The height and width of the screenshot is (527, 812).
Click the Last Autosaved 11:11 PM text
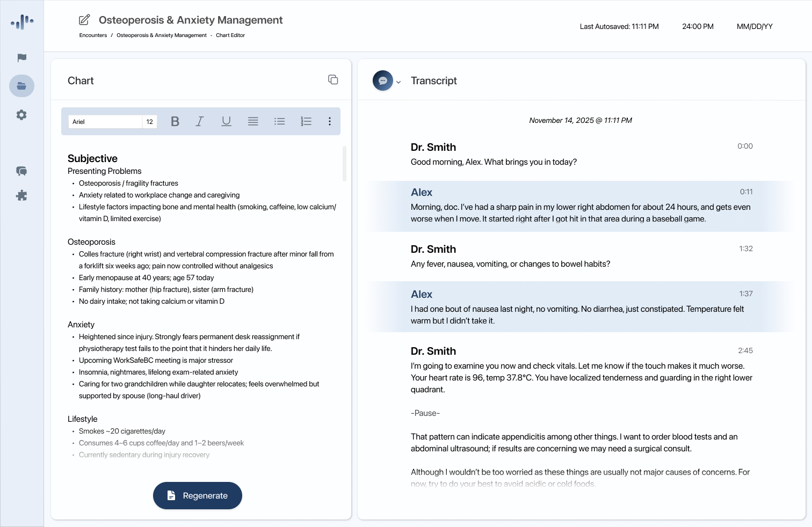pyautogui.click(x=619, y=26)
